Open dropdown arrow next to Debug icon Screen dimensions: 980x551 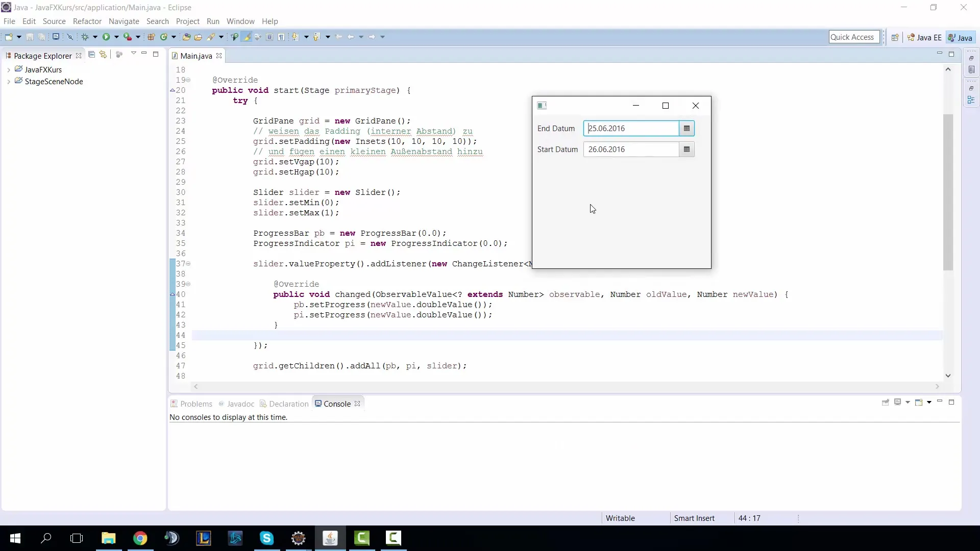[x=95, y=37]
